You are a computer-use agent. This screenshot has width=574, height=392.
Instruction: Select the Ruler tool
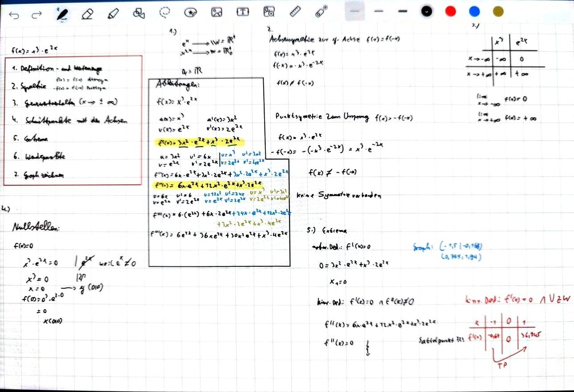pos(295,12)
